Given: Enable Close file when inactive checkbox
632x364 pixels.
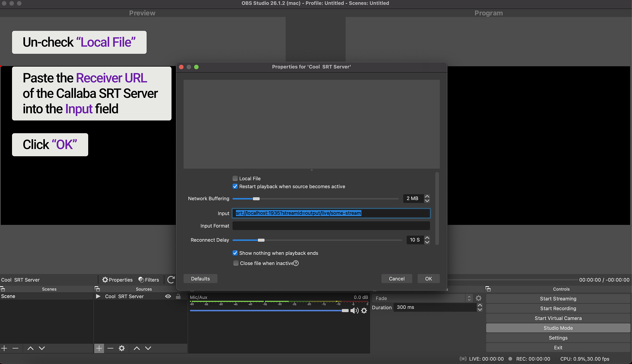Looking at the screenshot, I should [x=236, y=263].
